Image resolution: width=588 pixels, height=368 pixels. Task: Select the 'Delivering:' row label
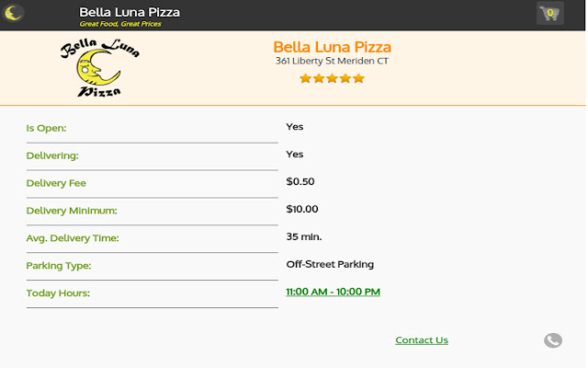tap(52, 155)
